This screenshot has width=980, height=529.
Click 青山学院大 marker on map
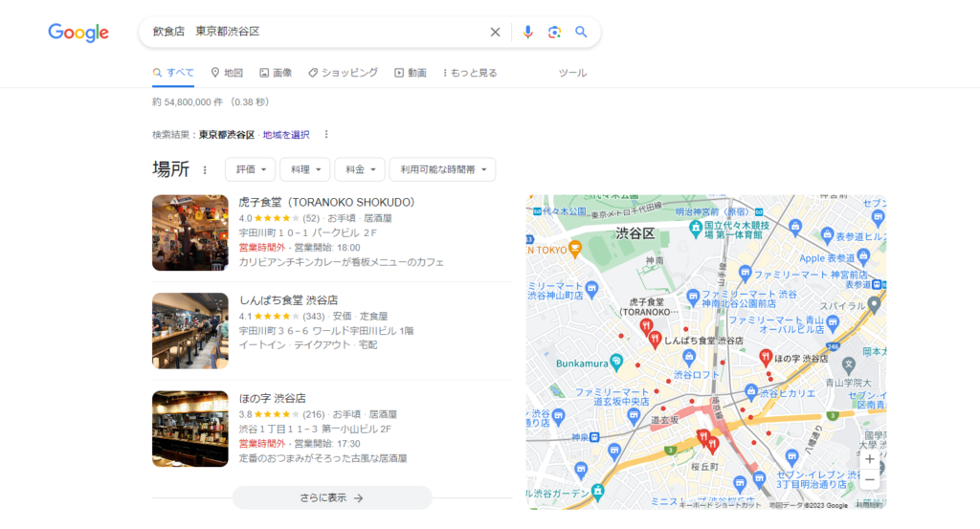(x=848, y=364)
